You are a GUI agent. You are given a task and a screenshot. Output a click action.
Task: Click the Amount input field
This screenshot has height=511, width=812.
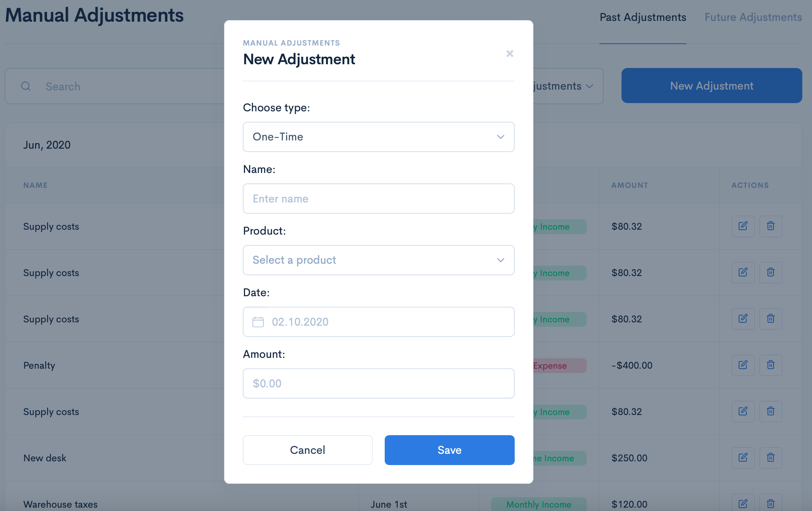[x=378, y=383]
